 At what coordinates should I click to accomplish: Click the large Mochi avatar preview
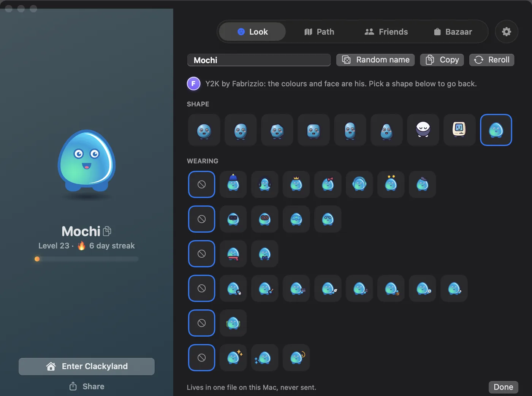click(87, 160)
